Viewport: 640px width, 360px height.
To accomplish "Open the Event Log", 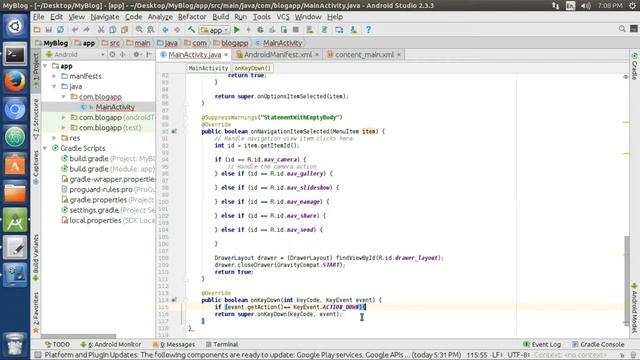I will [542, 344].
